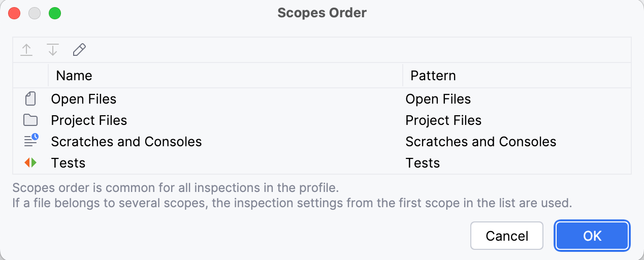
Task: Select the Project Files scope name
Action: click(89, 120)
